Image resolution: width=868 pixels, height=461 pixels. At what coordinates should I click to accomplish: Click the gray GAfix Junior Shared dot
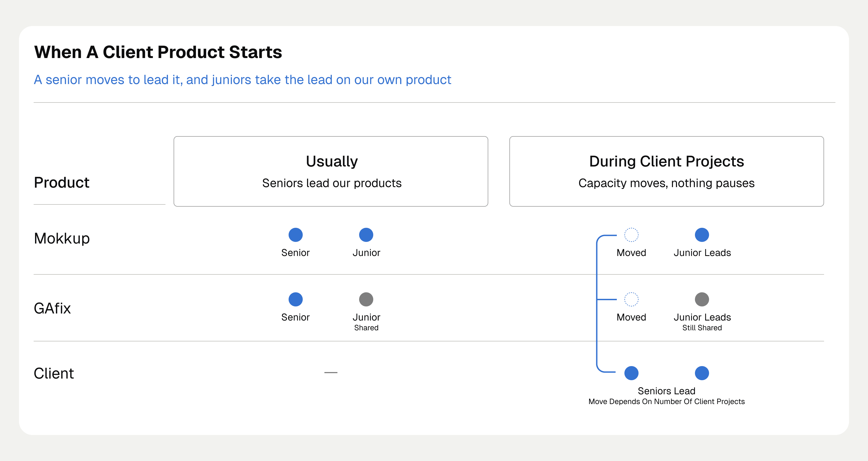tap(366, 299)
